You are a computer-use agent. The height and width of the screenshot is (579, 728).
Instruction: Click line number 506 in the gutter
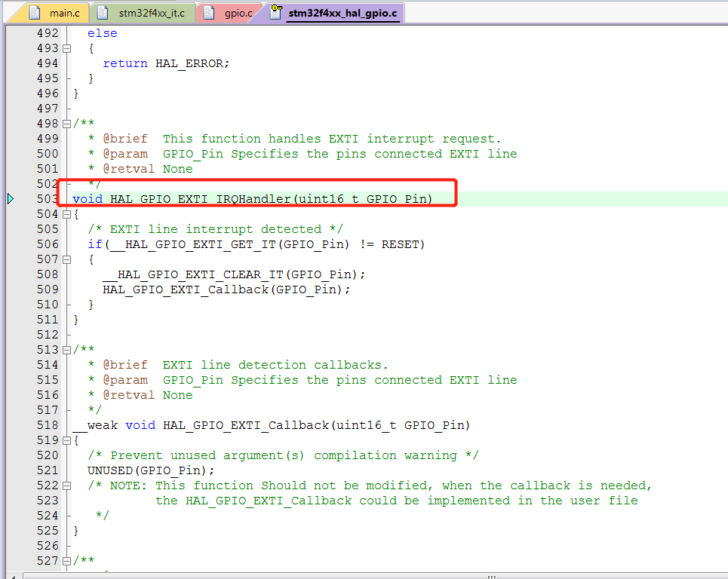point(48,244)
